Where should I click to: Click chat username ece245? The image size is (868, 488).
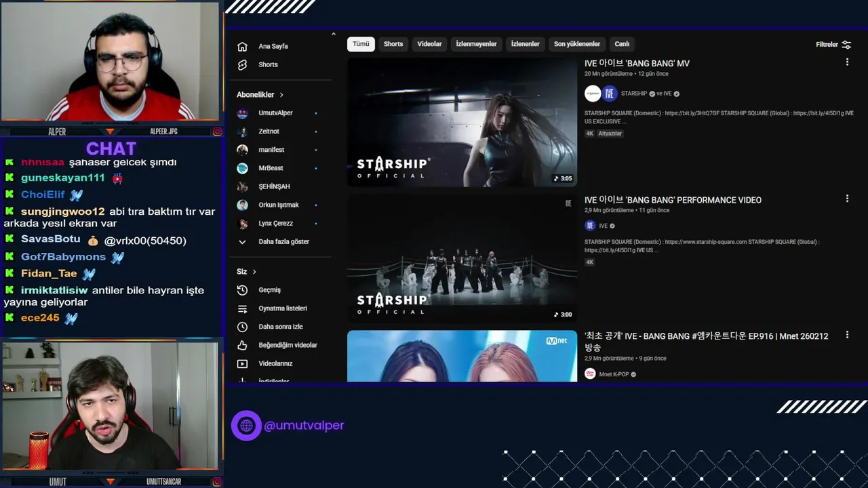coord(40,318)
